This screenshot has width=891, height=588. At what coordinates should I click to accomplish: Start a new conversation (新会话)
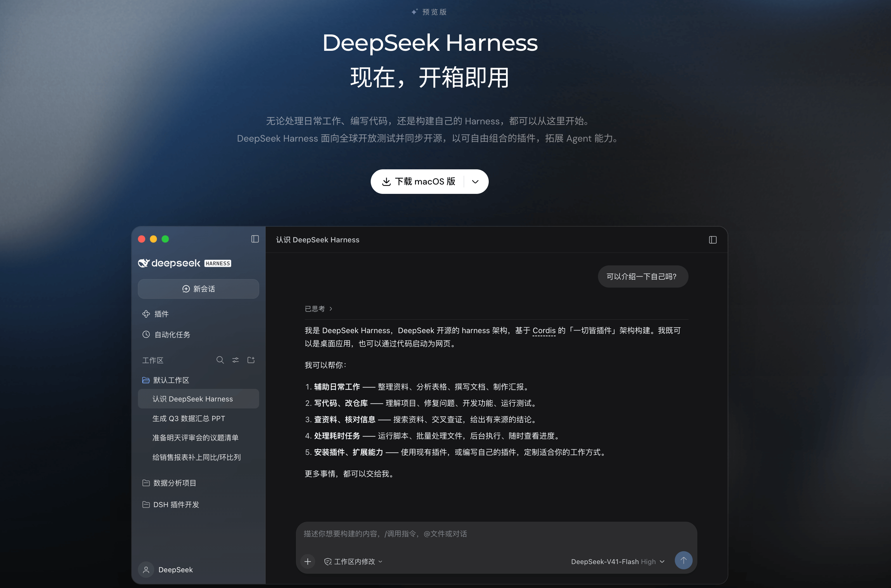coord(198,289)
